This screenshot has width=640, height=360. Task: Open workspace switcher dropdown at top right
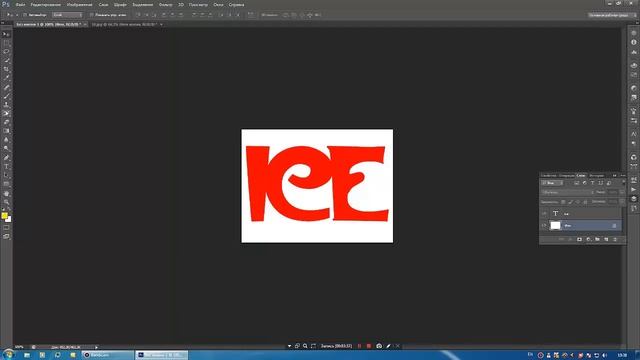612,15
